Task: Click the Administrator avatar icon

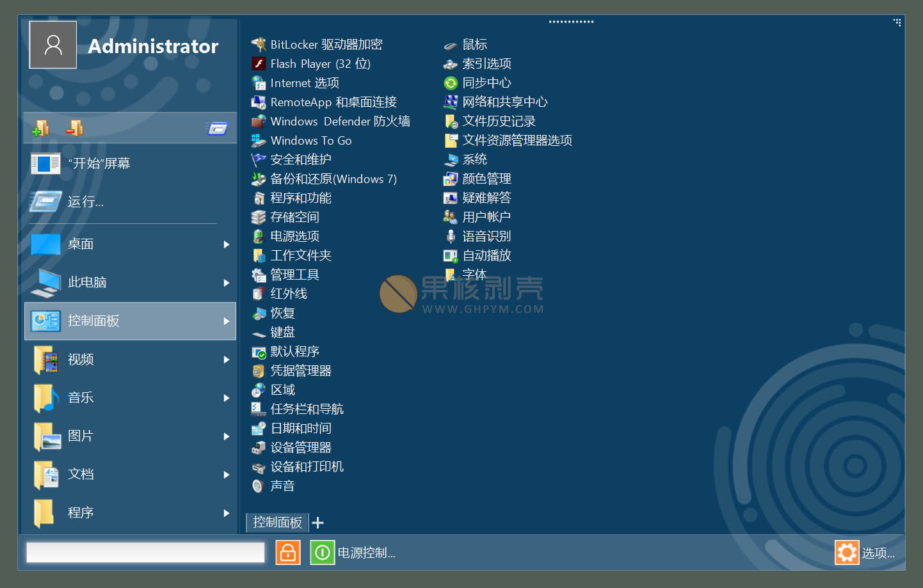Action: coord(52,44)
